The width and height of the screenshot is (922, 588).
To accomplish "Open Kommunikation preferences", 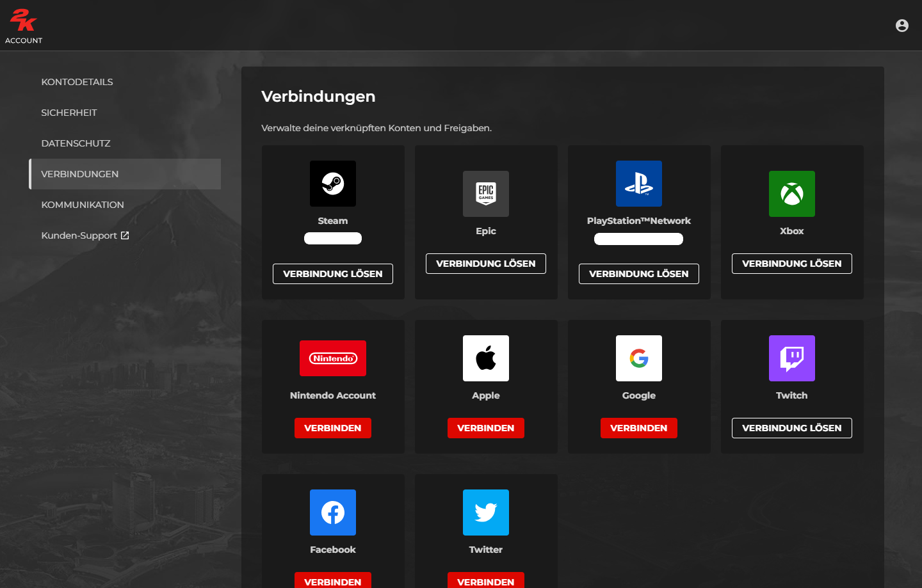I will 125,205.
